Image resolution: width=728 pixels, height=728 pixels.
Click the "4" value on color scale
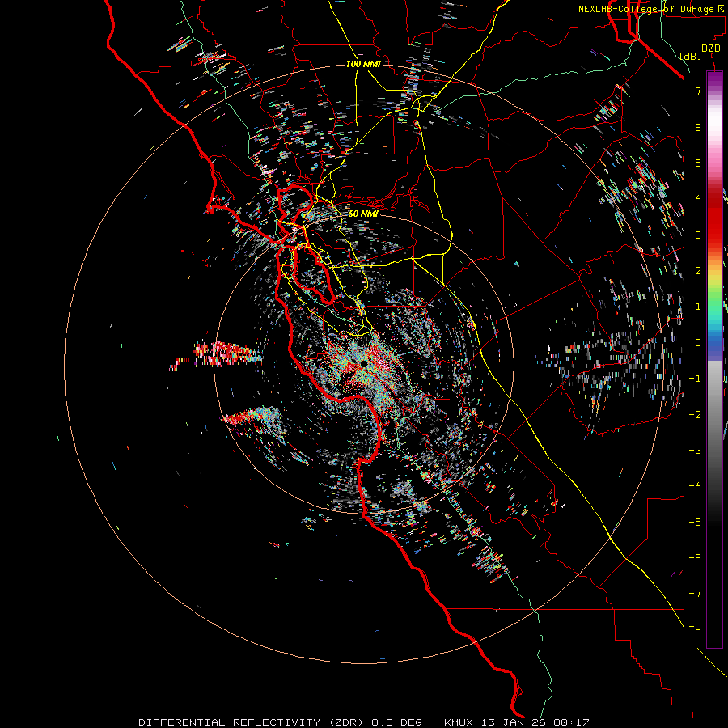(x=698, y=199)
